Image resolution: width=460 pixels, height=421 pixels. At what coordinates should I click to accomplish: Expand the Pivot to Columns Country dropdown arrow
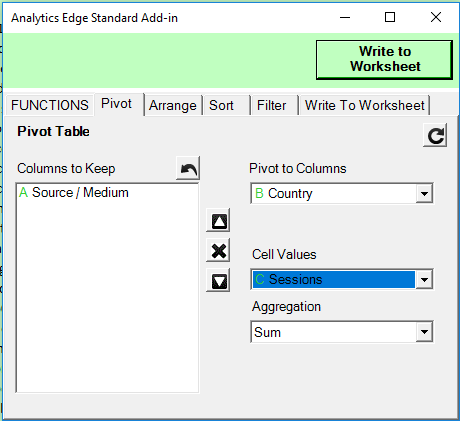424,193
